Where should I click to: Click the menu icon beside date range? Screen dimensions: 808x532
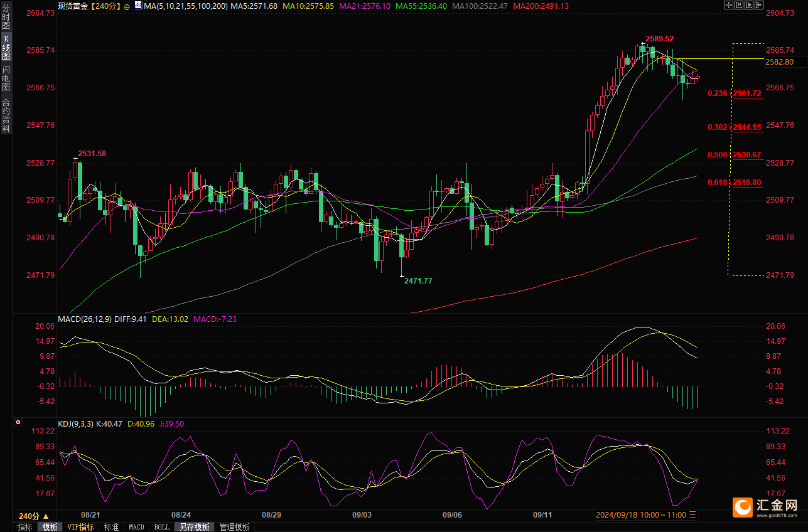[x=692, y=515]
